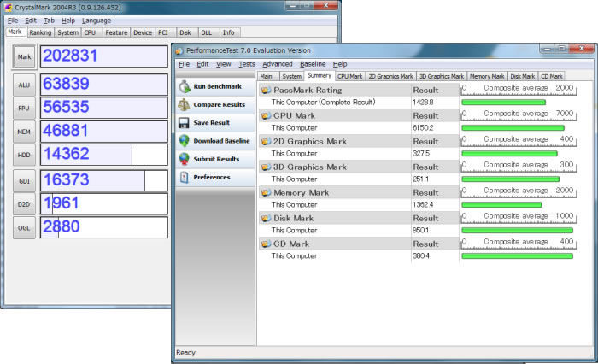Open the Help menu in PerformanceTest
The width and height of the screenshot is (598, 364).
tap(340, 64)
